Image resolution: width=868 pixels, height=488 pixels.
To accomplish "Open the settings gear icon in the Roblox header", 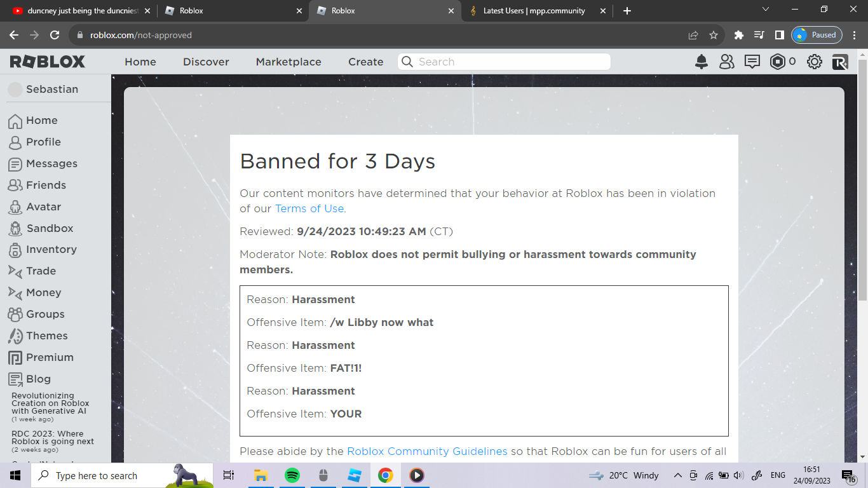I will 815,62.
